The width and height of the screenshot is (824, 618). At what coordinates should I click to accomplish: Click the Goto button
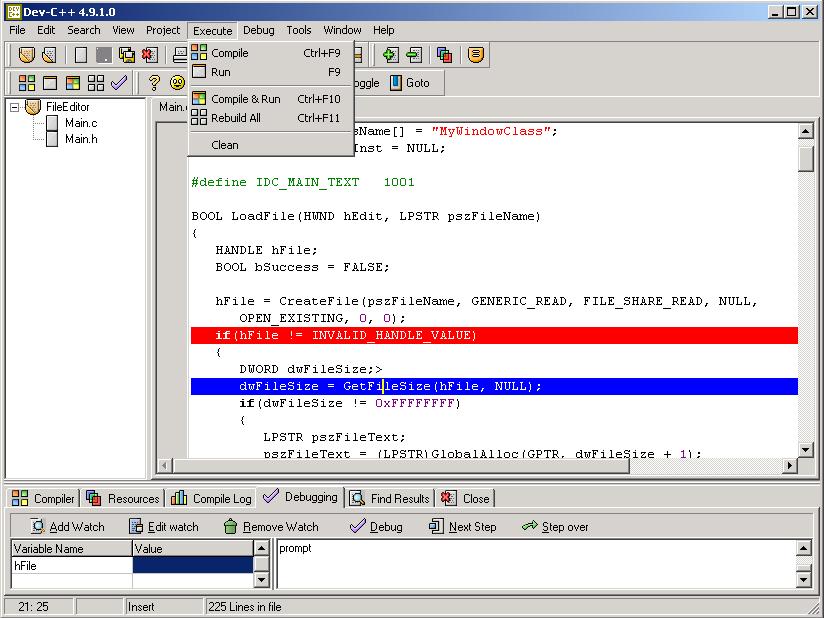point(410,83)
